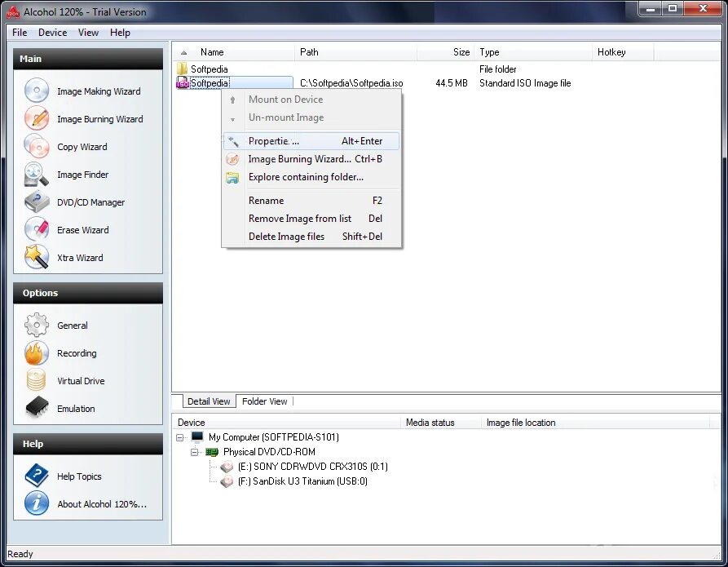
Task: Click the Ready status bar text
Action: [x=20, y=554]
